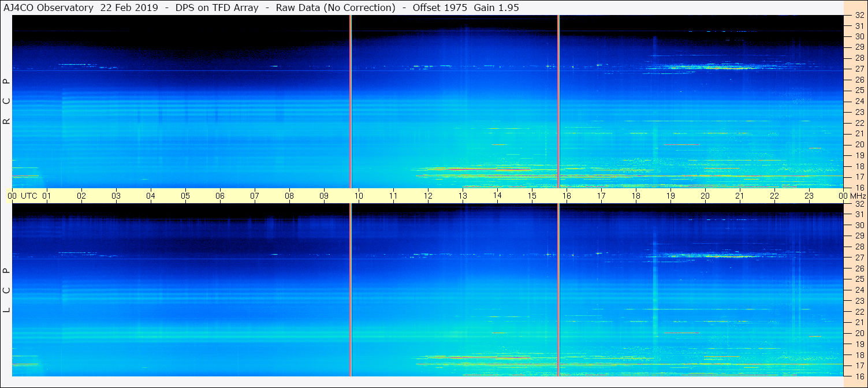Select "Raw Data (No Correction)" header text
The image size is (868, 388).
(x=336, y=8)
